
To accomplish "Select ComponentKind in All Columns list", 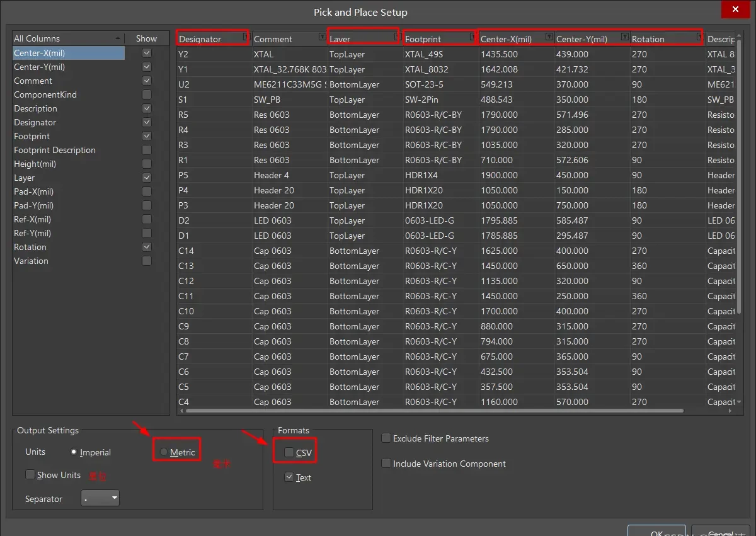I will pyautogui.click(x=45, y=94).
